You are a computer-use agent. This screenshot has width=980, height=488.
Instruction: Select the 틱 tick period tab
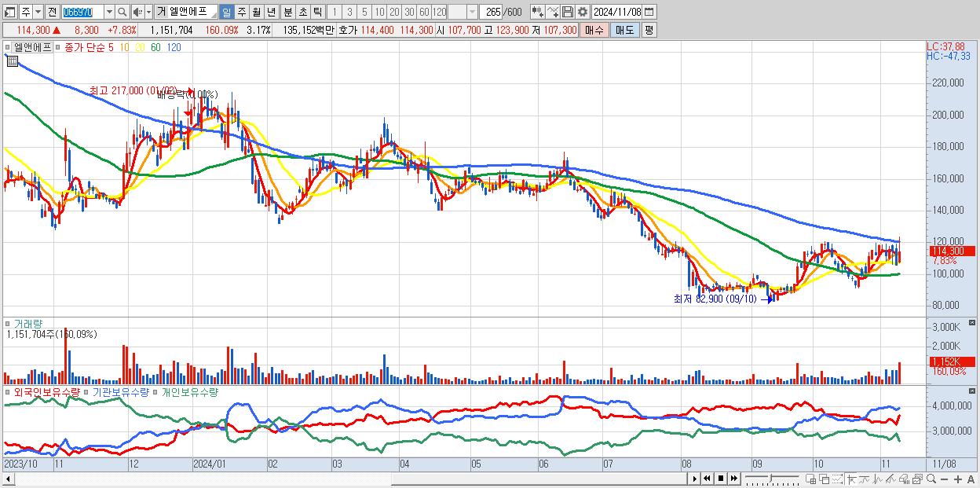[x=317, y=12]
